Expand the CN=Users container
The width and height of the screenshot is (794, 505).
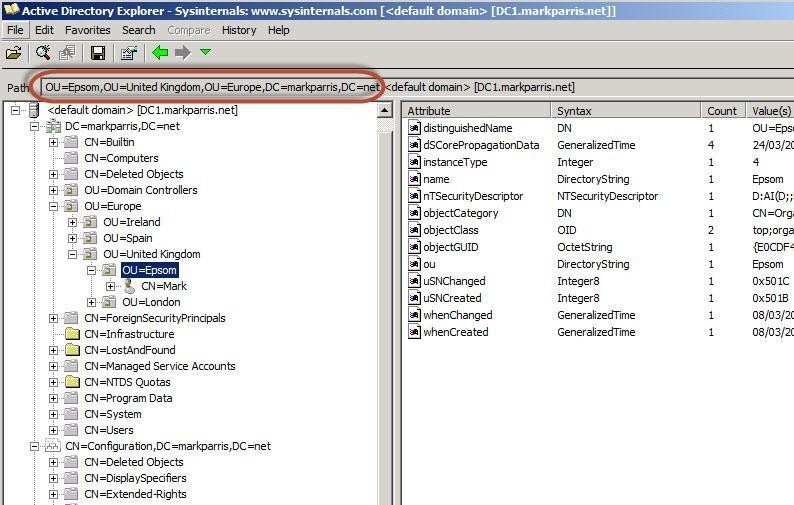click(54, 430)
